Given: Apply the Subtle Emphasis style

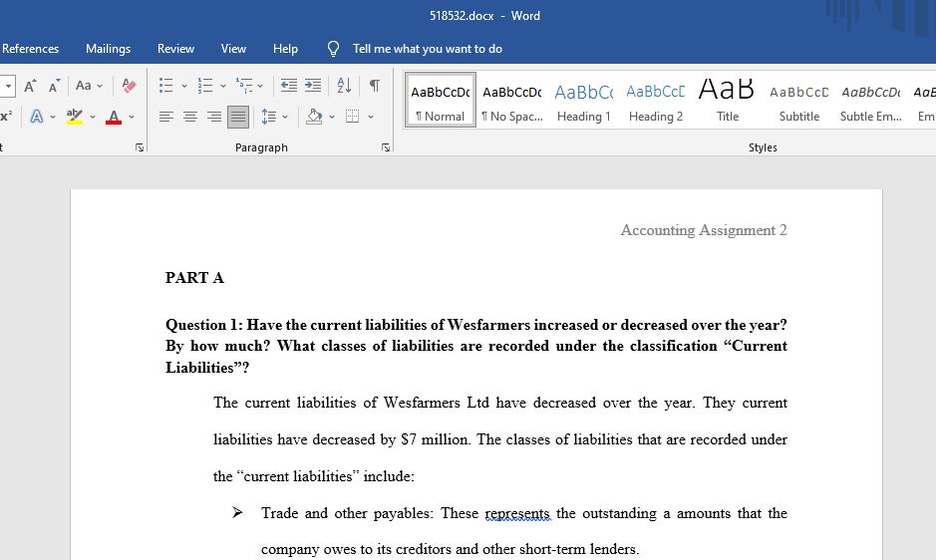Looking at the screenshot, I should coord(870,101).
